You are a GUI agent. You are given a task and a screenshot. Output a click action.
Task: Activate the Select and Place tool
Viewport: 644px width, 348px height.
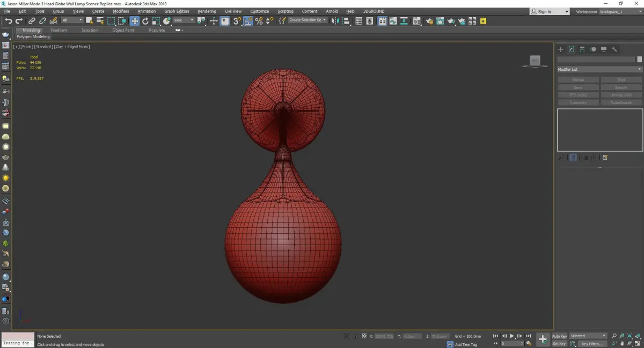point(167,21)
